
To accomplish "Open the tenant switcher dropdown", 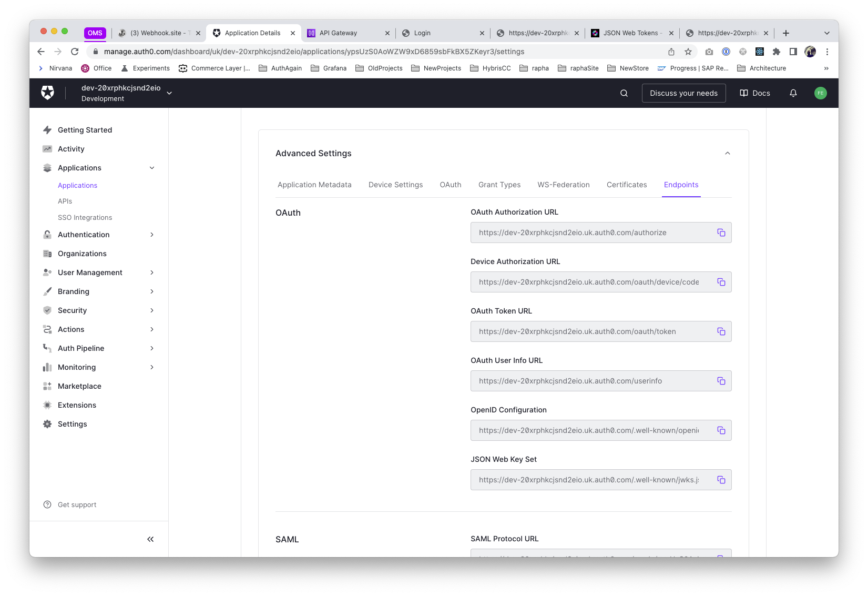I will pos(169,93).
